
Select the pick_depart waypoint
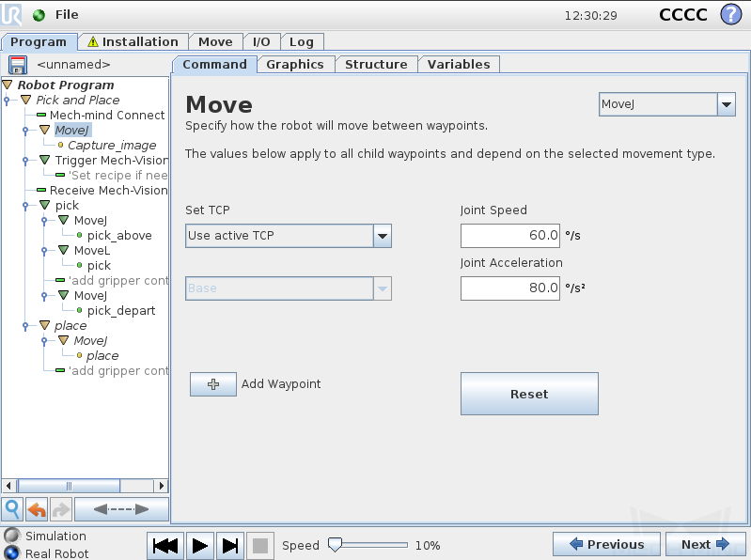click(121, 311)
